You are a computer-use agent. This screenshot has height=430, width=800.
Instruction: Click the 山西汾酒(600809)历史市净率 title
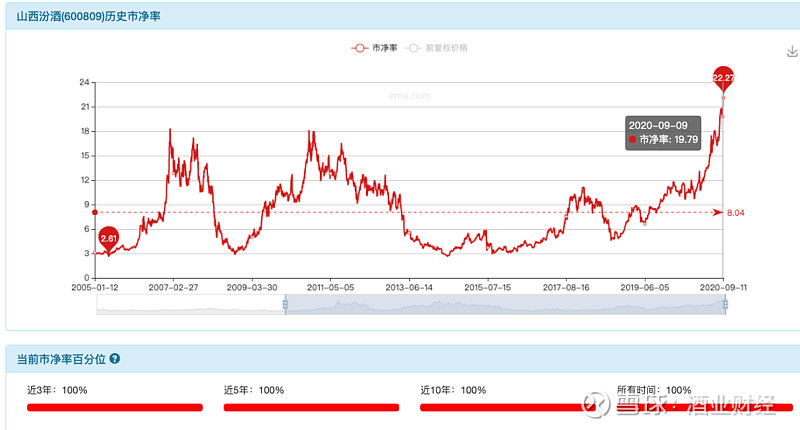click(88, 16)
